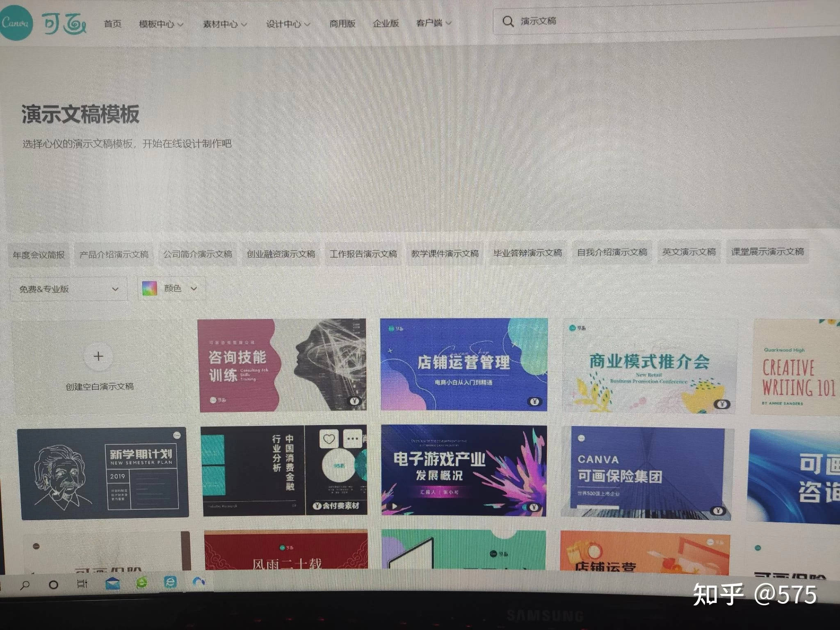Screen dimensions: 840x630
Task: Go to 首页 in top navigation
Action: coord(112,24)
